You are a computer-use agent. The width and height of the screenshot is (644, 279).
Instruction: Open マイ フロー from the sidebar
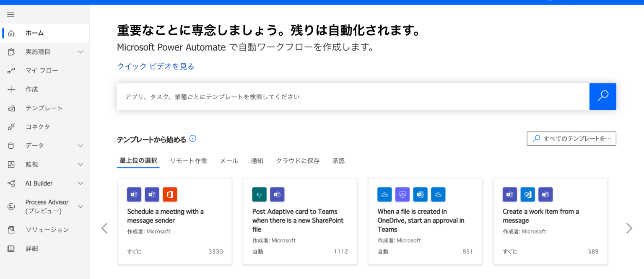tap(42, 70)
